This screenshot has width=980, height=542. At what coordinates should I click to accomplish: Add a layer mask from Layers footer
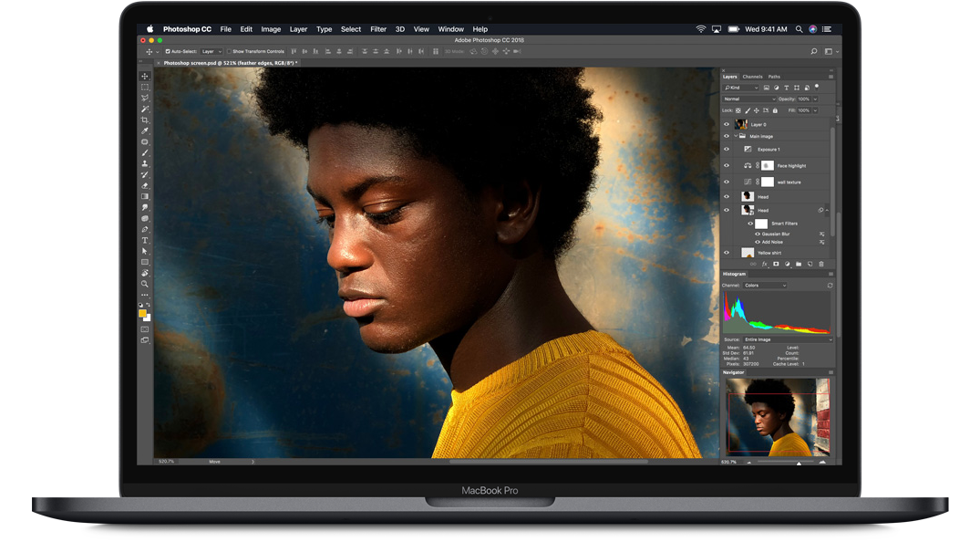776,264
